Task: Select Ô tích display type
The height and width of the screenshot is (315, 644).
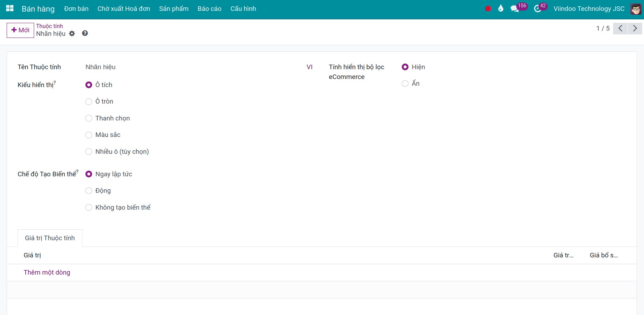Action: pyautogui.click(x=89, y=85)
